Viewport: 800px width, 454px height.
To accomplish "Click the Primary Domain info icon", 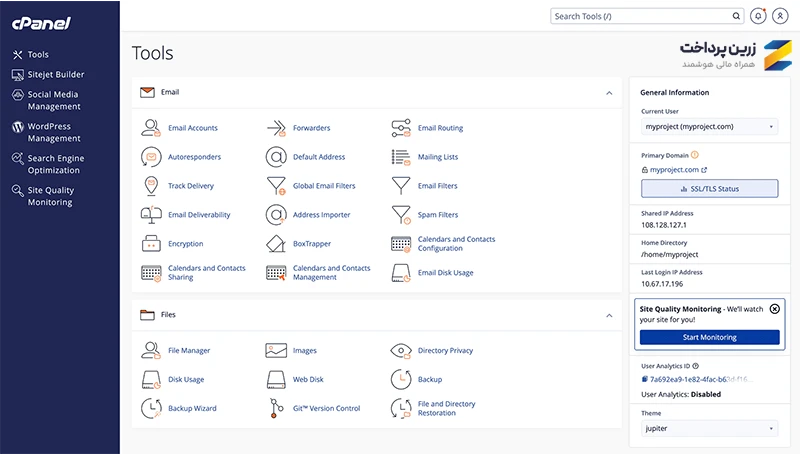I will [x=694, y=155].
